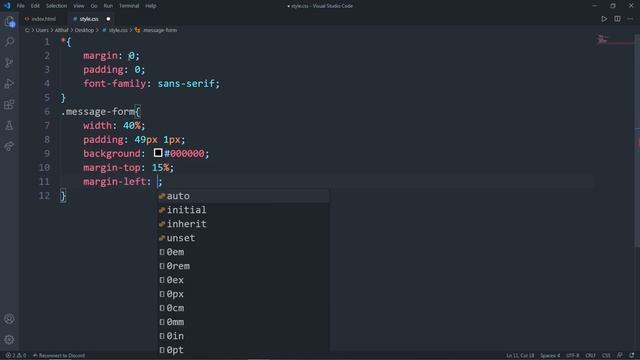Click the feedback icon in status bar

[x=620, y=356]
